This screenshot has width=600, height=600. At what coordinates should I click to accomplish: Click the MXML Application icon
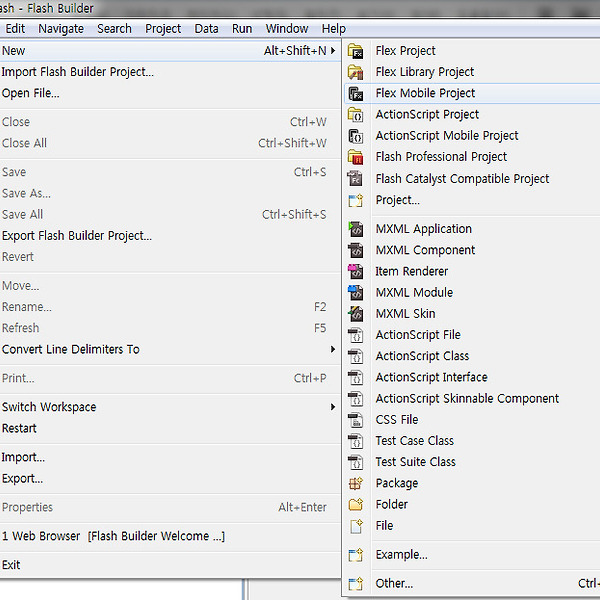tap(355, 229)
